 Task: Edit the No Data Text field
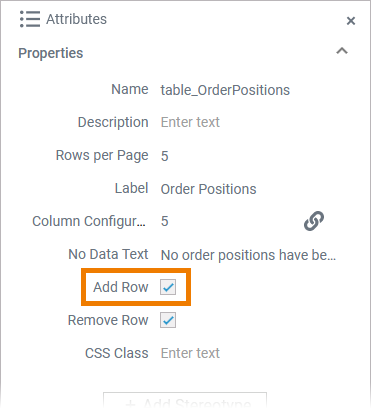click(248, 255)
